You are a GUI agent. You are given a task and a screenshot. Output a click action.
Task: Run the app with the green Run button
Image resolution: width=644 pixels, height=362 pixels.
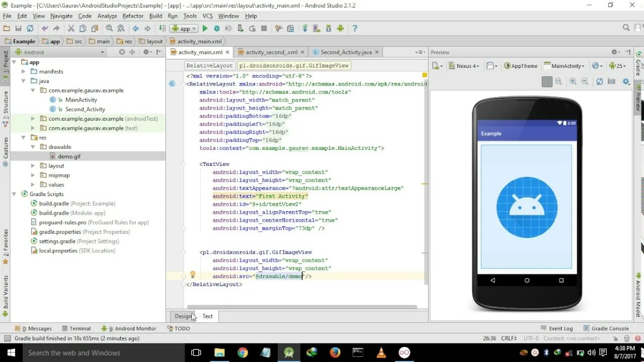pyautogui.click(x=205, y=29)
